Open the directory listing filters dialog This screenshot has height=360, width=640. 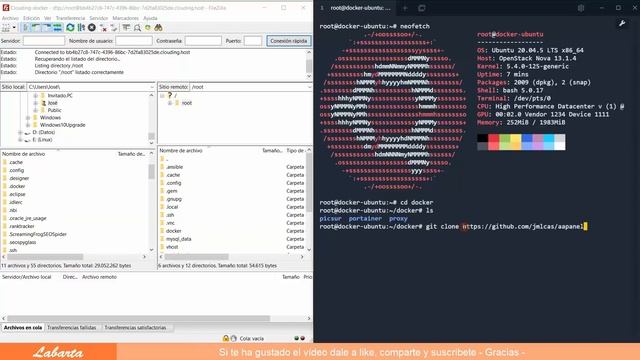click(126, 28)
